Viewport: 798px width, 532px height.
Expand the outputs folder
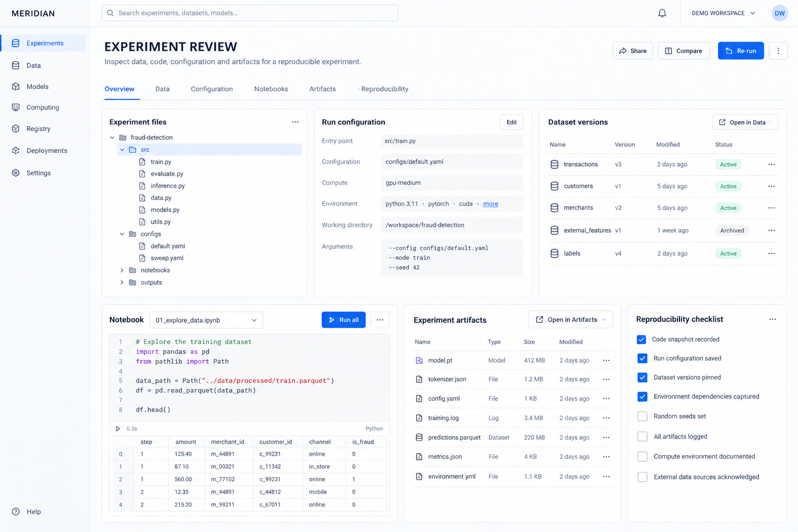pos(122,283)
